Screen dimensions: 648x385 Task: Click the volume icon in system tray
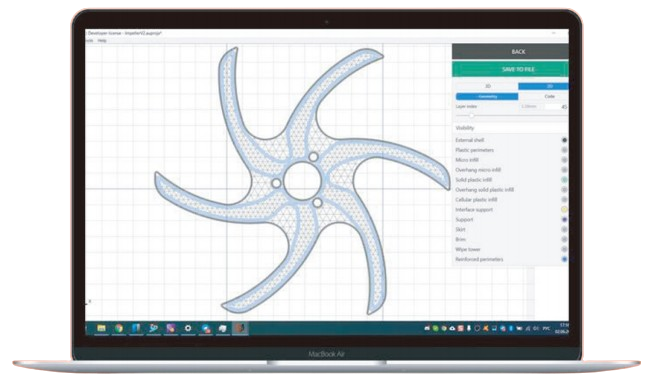click(x=536, y=328)
